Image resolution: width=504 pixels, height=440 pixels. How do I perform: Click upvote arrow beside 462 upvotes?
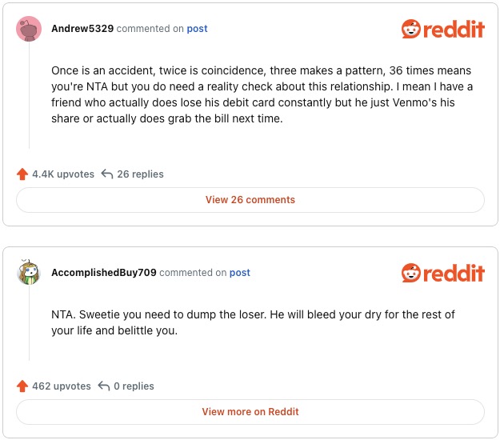click(22, 386)
